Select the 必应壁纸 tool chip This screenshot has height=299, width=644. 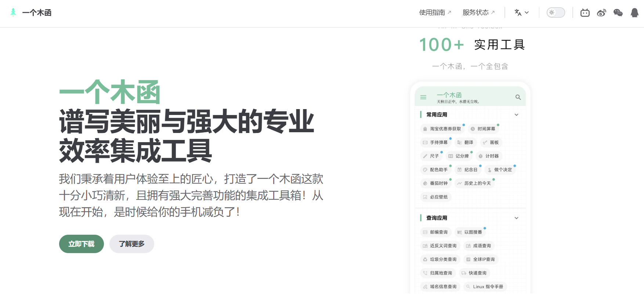(435, 197)
